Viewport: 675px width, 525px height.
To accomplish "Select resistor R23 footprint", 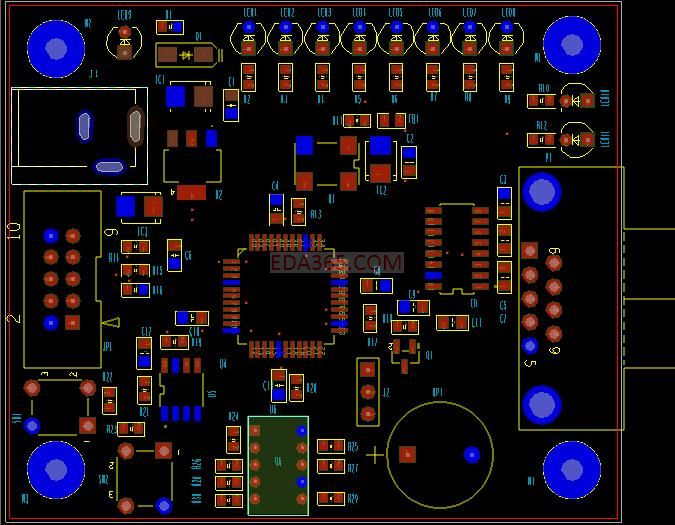I will tap(131, 429).
